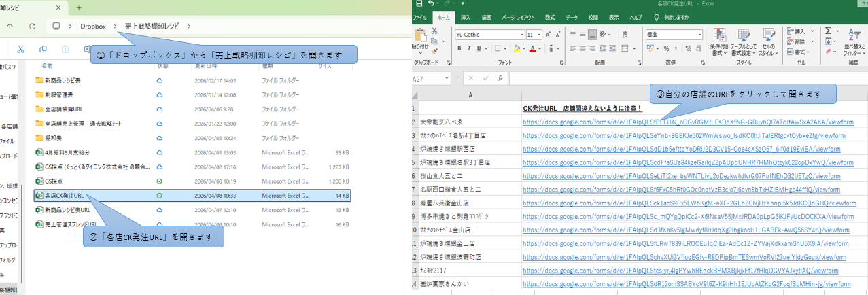Image resolution: width=868 pixels, height=295 pixels.
Task: Select the 新商品レシピ表 folder
Action: [x=63, y=80]
